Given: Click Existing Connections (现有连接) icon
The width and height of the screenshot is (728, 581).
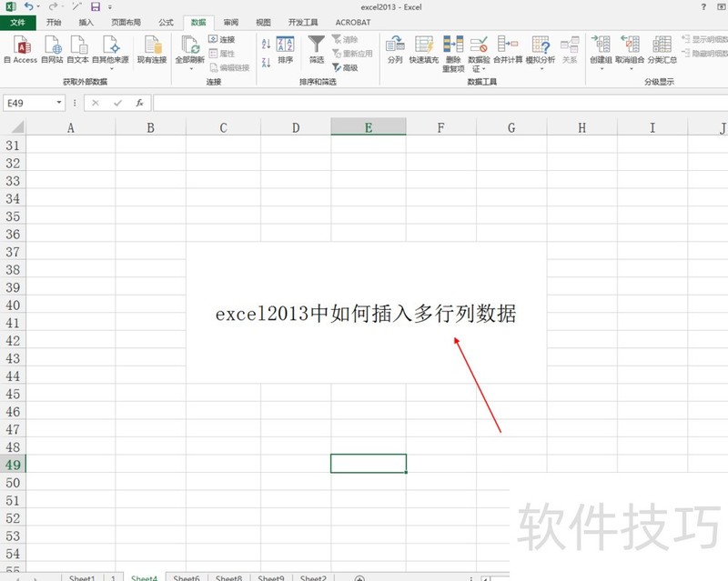Looking at the screenshot, I should [x=152, y=49].
